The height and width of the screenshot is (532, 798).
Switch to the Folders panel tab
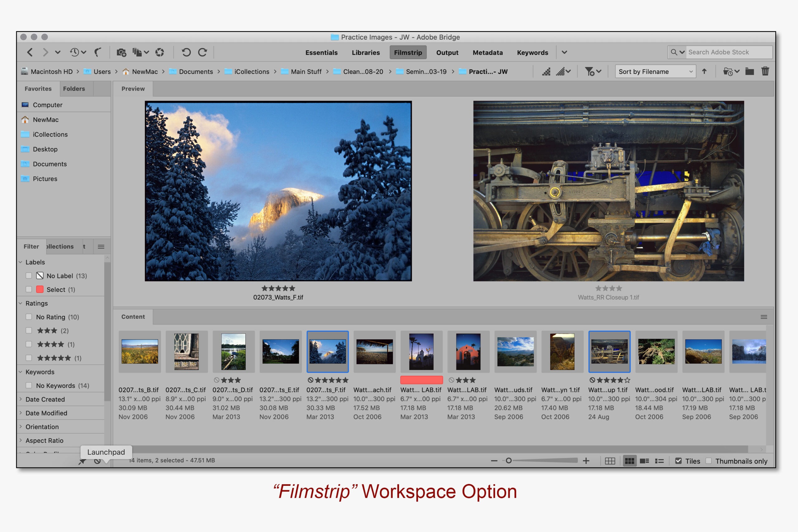coord(74,89)
